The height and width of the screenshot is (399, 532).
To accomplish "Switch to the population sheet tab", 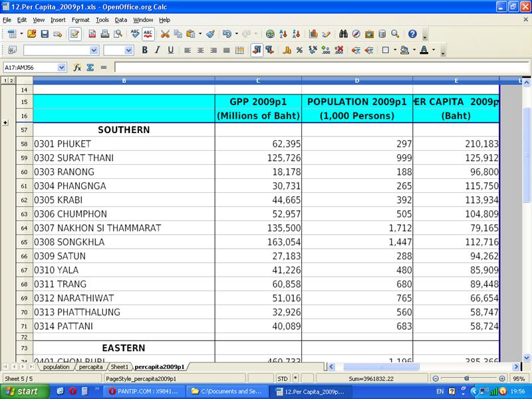I will [56, 367].
